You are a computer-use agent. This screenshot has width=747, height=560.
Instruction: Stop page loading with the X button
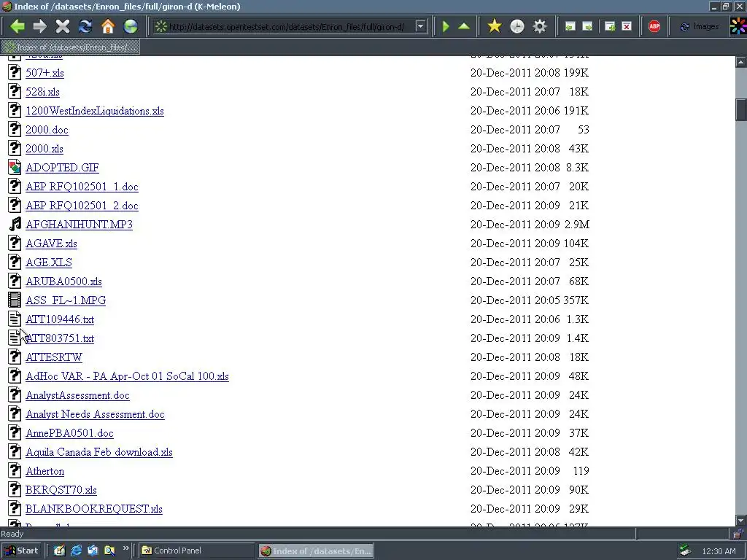pos(63,26)
